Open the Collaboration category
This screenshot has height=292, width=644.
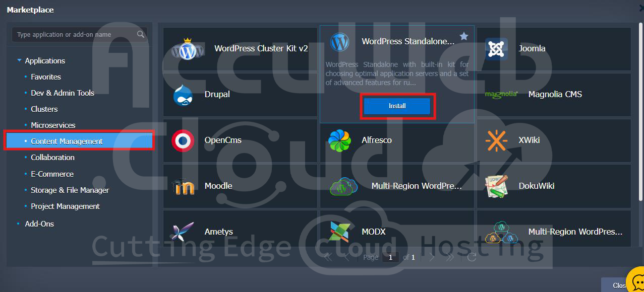point(52,157)
